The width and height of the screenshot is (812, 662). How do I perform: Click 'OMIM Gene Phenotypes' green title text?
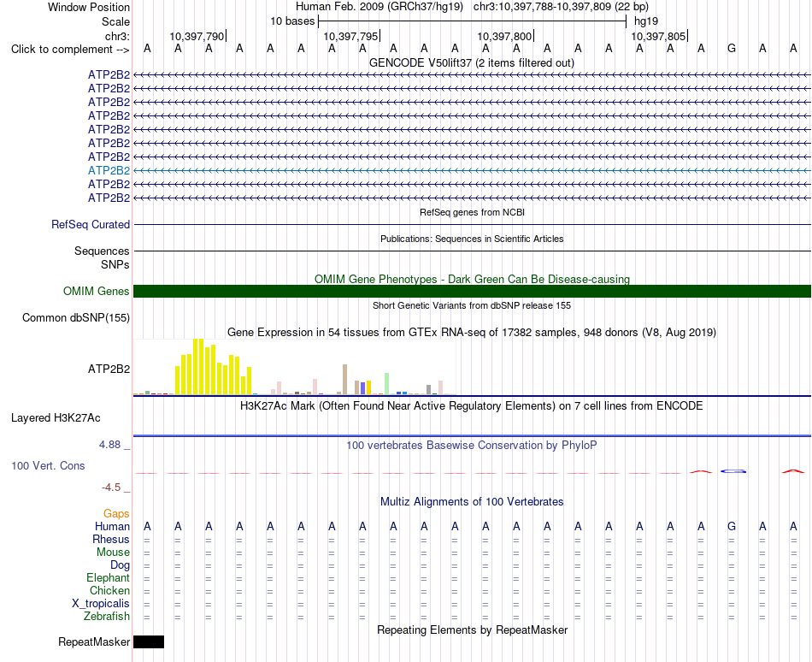(x=472, y=279)
